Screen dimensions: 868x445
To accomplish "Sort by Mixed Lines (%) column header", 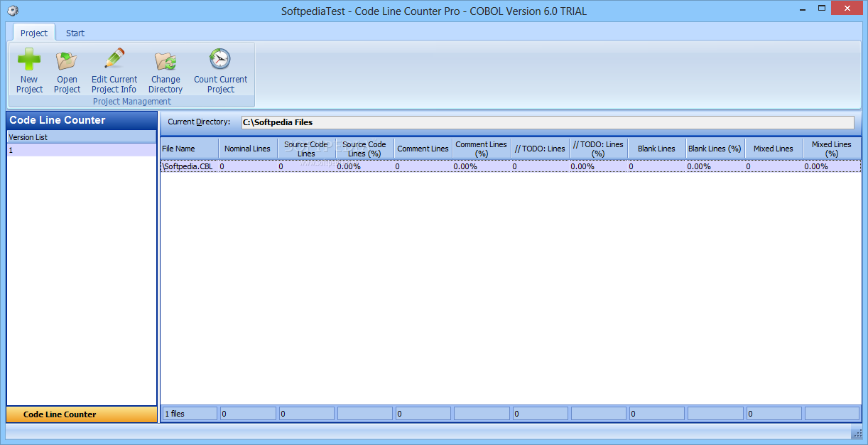I will coord(832,149).
